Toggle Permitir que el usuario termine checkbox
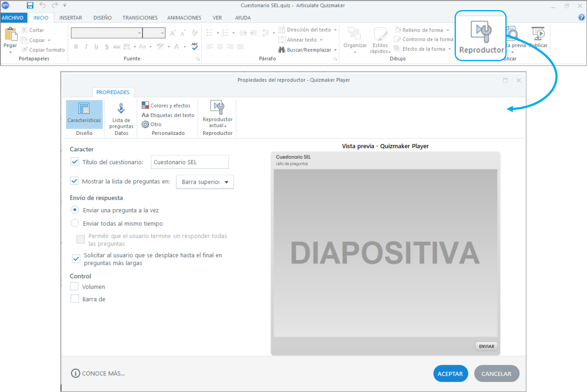Image resolution: width=587 pixels, height=392 pixels. 81,239
